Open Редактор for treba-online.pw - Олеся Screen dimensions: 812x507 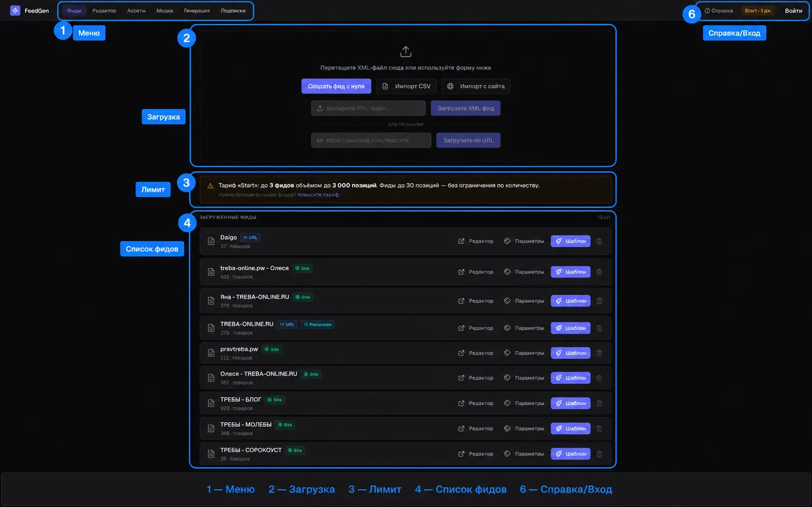pyautogui.click(x=476, y=272)
